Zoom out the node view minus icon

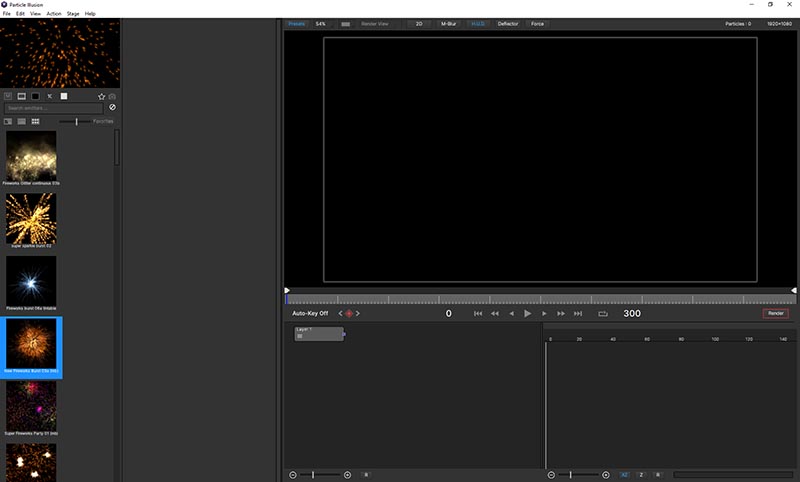(x=293, y=475)
